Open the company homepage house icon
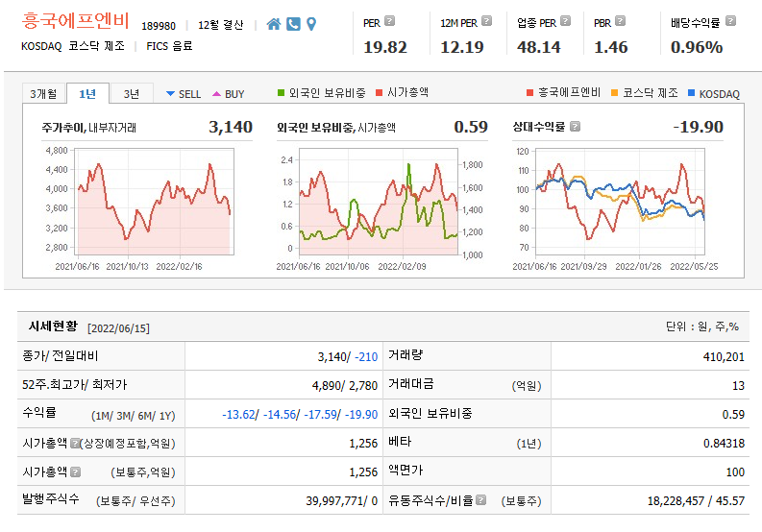The width and height of the screenshot is (762, 532). (x=274, y=24)
